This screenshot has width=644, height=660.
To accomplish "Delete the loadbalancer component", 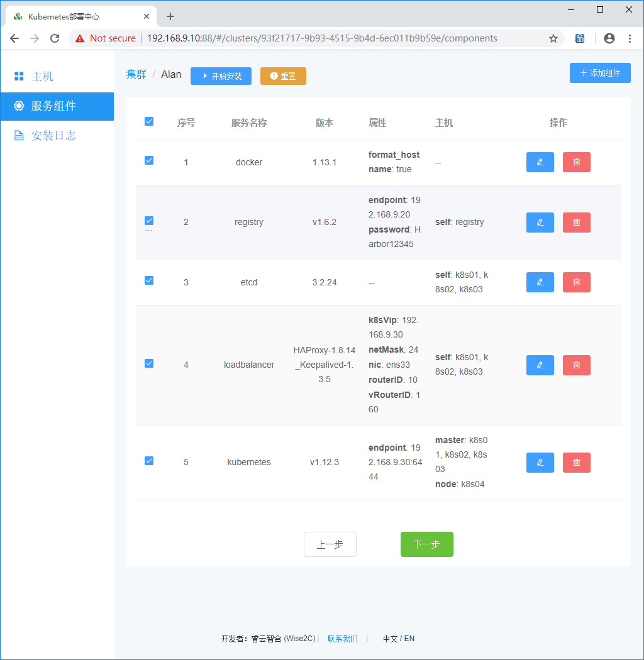I will tap(577, 365).
